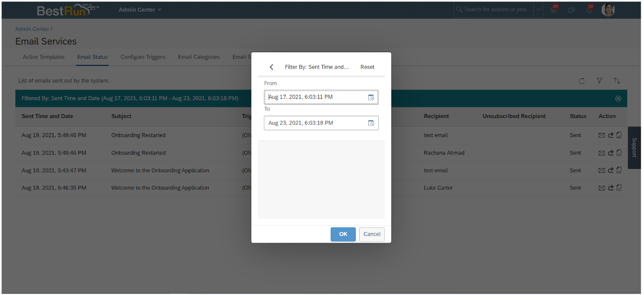Click the Status column header
The height and width of the screenshot is (295, 644).
point(578,116)
